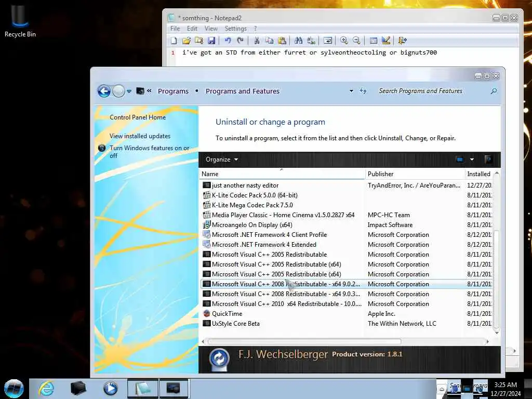This screenshot has width=532, height=399.
Task: Sort by Name column header
Action: click(282, 174)
